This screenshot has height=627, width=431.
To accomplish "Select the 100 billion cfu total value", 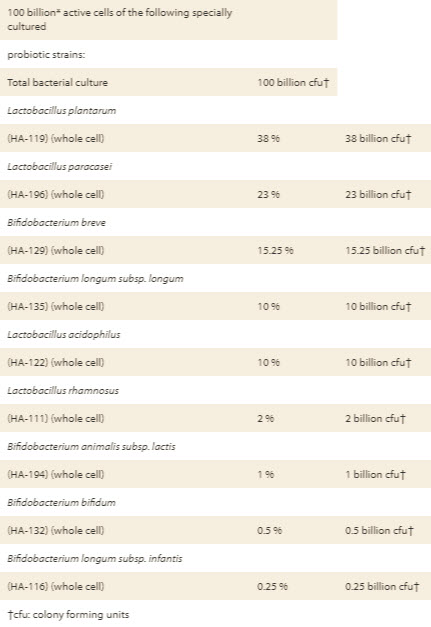I will pyautogui.click(x=293, y=82).
